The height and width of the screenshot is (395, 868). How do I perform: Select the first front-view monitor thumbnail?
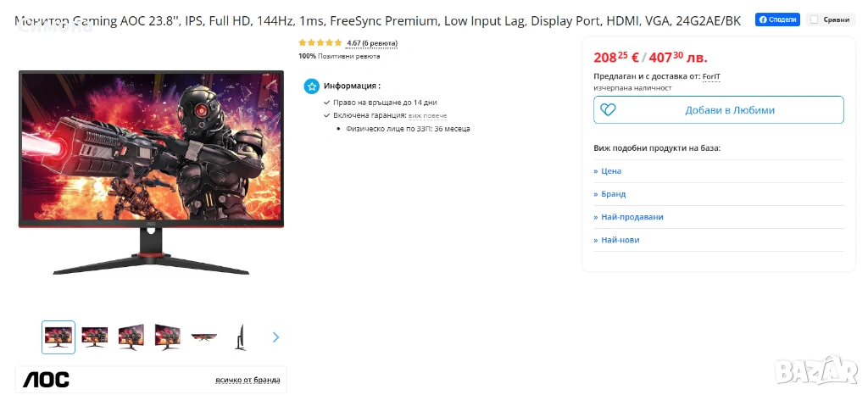(x=58, y=337)
